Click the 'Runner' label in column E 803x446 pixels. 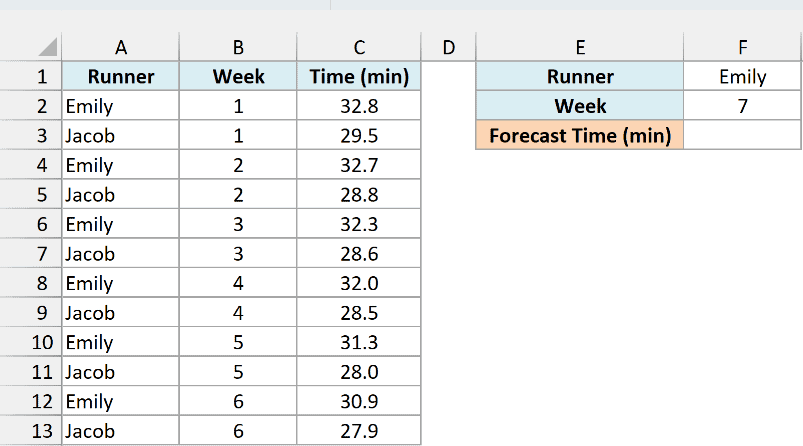(x=580, y=76)
